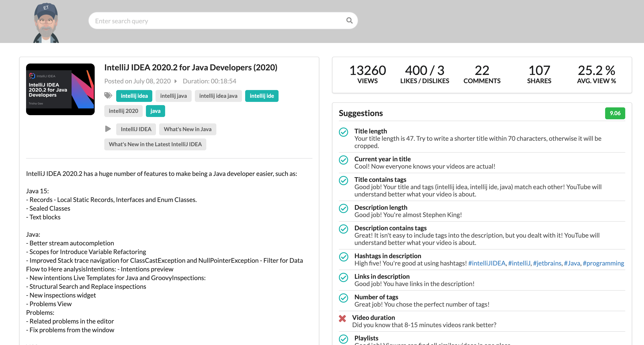The width and height of the screenshot is (644, 345).
Task: Click the 22 COMMENTS statistic
Action: (x=482, y=74)
